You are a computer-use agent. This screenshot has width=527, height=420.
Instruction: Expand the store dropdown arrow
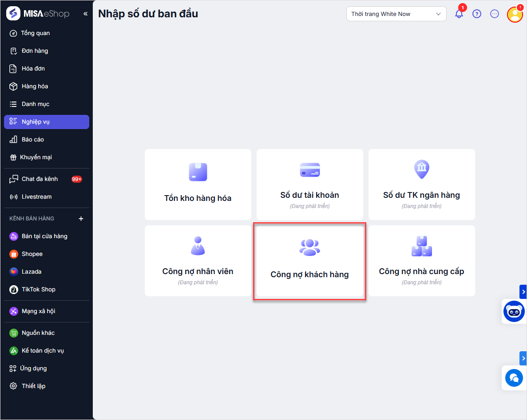tap(438, 14)
